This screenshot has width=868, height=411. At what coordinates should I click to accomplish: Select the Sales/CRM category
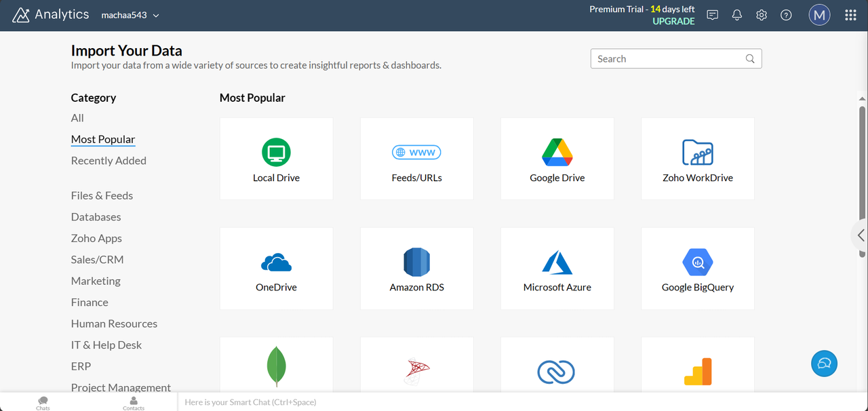(97, 260)
